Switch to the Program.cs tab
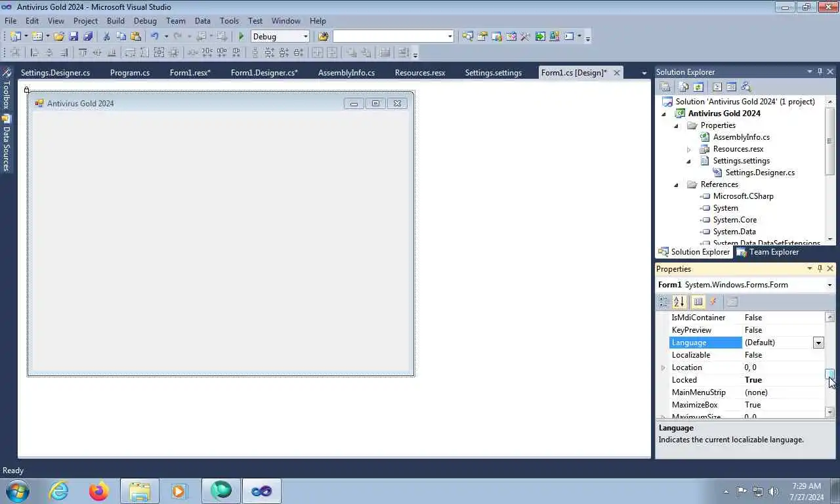 tap(130, 73)
